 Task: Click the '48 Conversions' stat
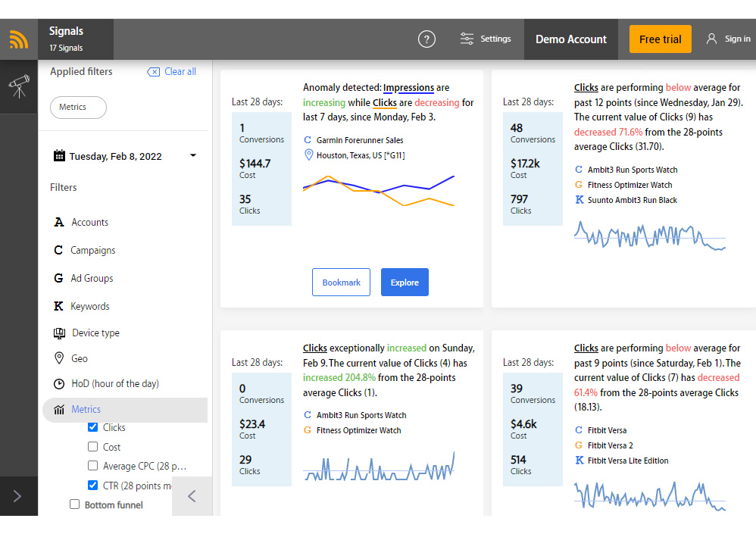[533, 133]
